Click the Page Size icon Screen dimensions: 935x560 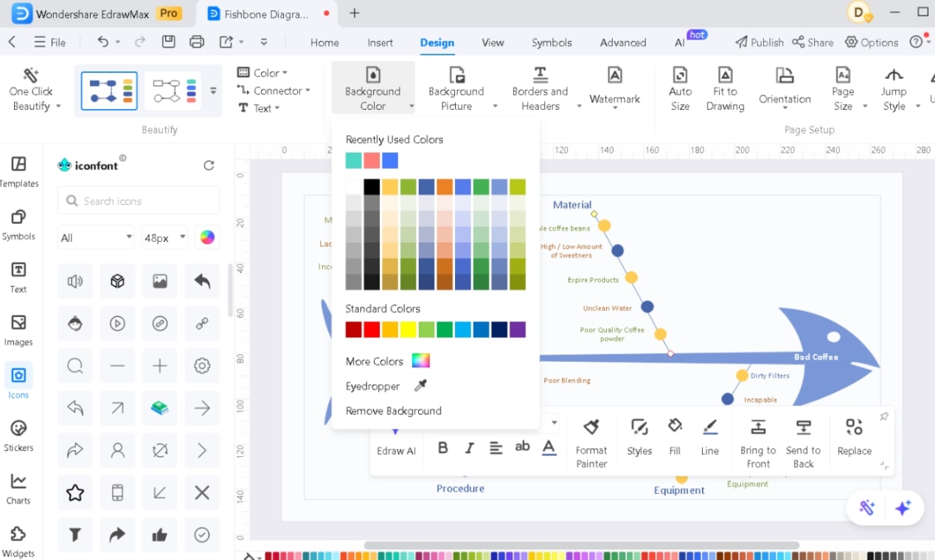pyautogui.click(x=843, y=75)
